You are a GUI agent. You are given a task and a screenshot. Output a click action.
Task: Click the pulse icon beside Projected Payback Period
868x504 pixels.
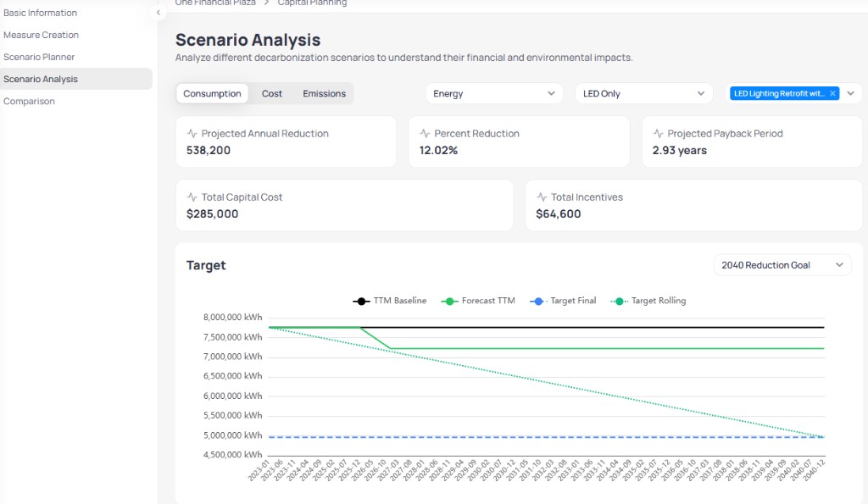[x=658, y=133]
